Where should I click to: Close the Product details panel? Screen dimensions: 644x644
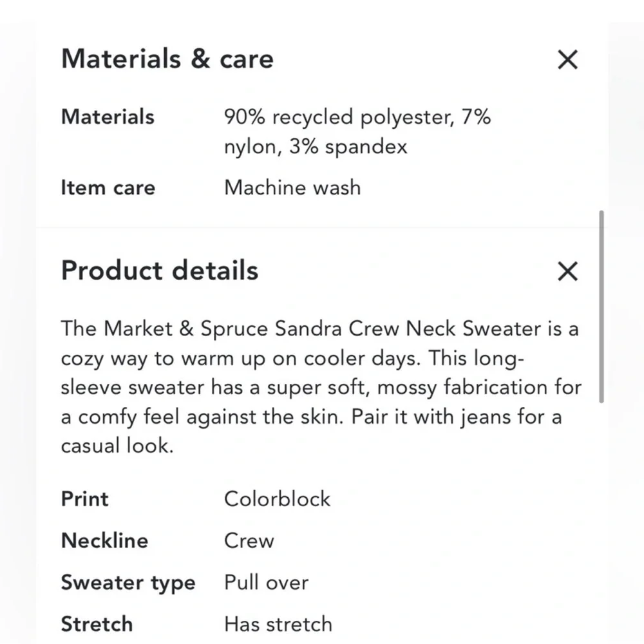click(x=567, y=271)
